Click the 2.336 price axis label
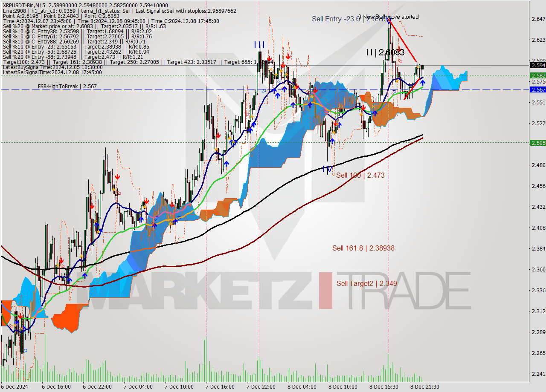This screenshot has height=392, width=546. pyautogui.click(x=538, y=290)
